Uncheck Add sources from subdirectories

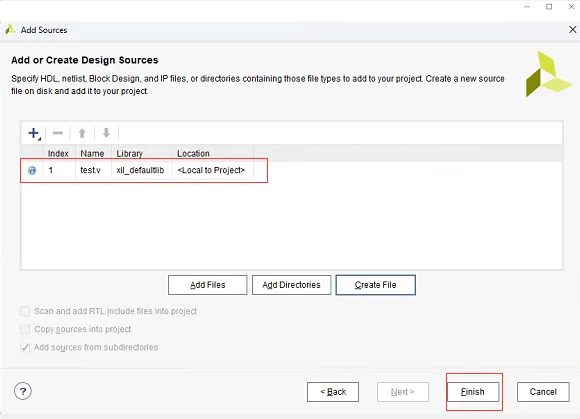[x=25, y=347]
